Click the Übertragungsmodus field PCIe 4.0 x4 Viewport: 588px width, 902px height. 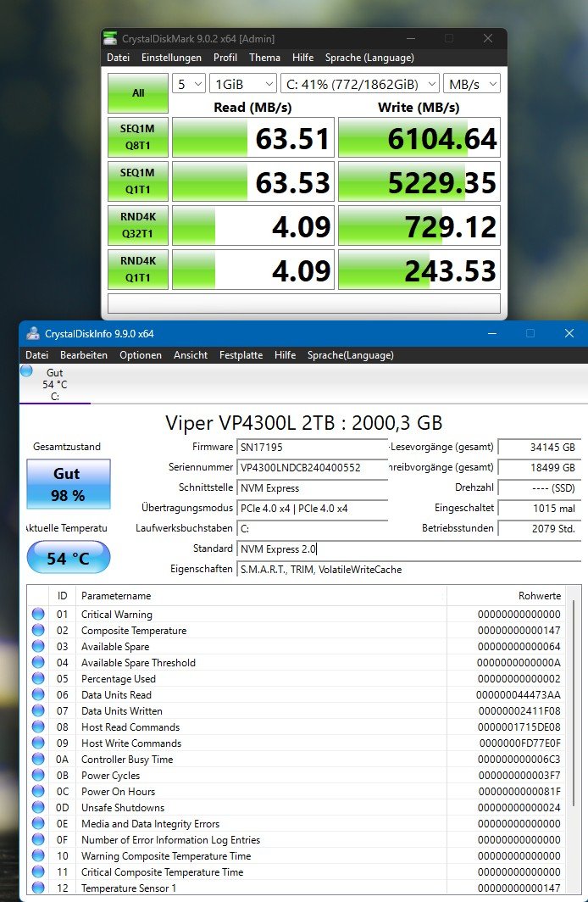click(312, 508)
